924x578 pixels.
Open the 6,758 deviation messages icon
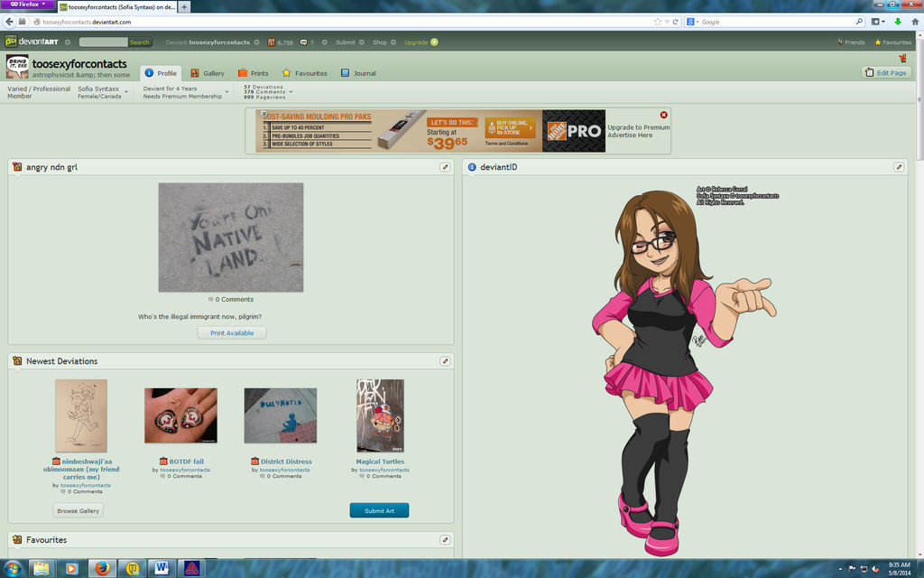[x=271, y=42]
